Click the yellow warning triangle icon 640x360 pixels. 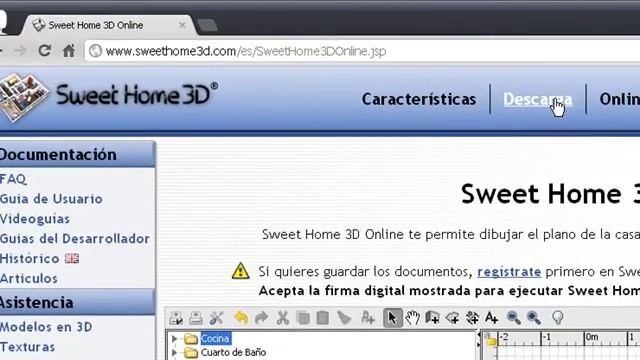(240, 271)
